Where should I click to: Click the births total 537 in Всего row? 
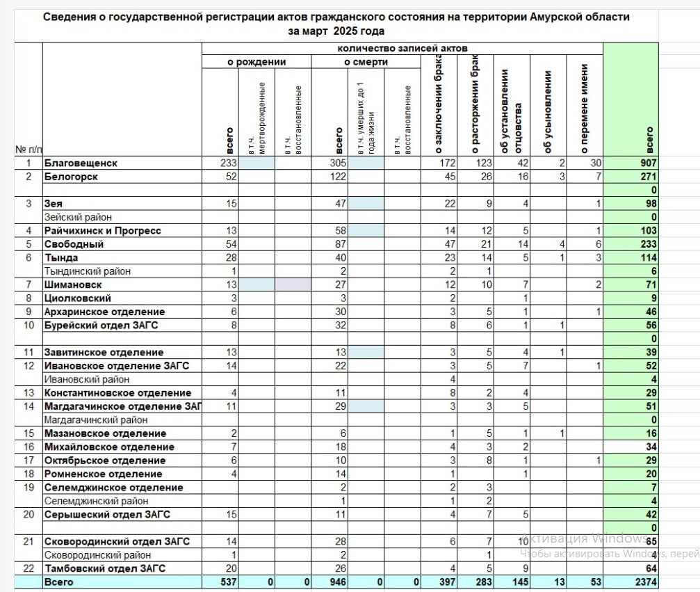pos(220,582)
